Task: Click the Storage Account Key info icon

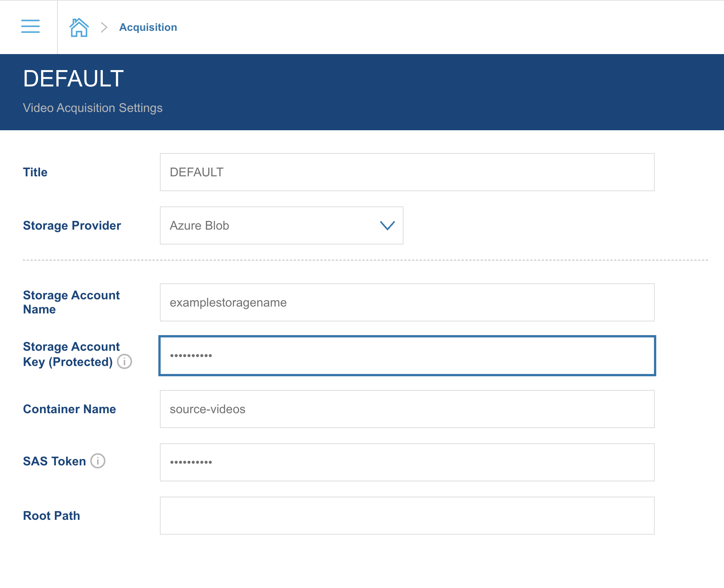Action: pyautogui.click(x=124, y=362)
